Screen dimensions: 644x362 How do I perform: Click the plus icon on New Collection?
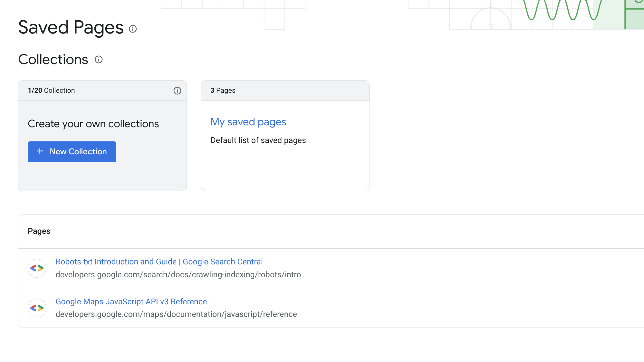[40, 151]
